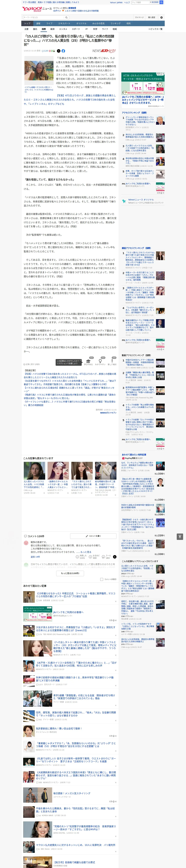Select the 経済 category
The image size is (186, 868).
[52, 29]
